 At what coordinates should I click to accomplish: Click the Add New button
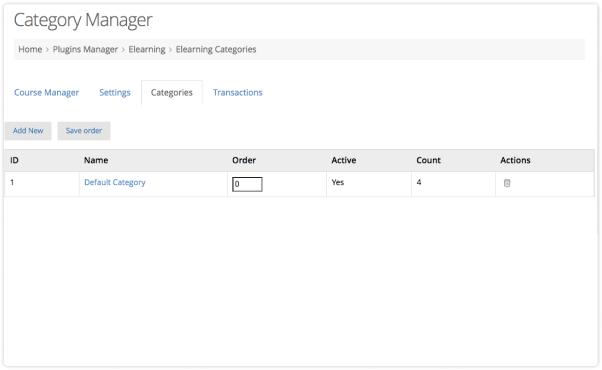pos(28,131)
